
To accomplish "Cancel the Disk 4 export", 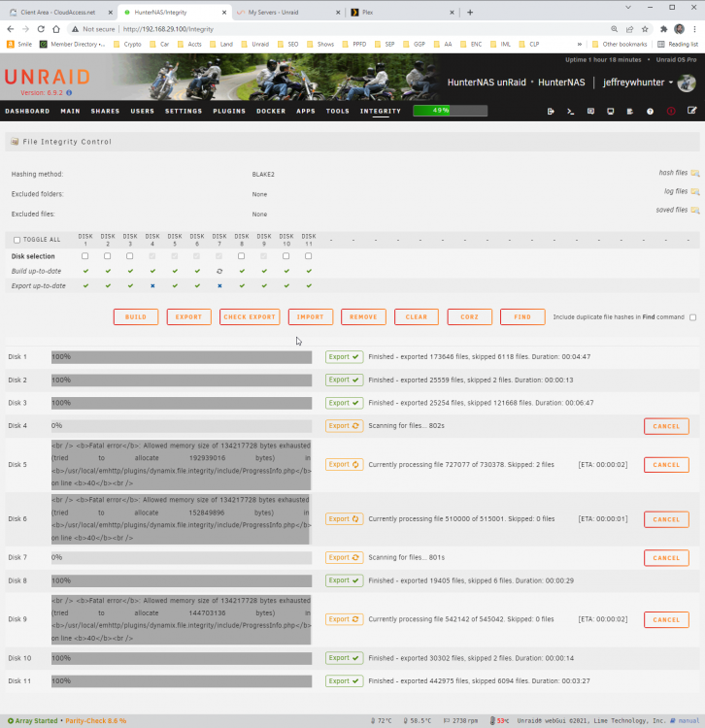I will (666, 426).
